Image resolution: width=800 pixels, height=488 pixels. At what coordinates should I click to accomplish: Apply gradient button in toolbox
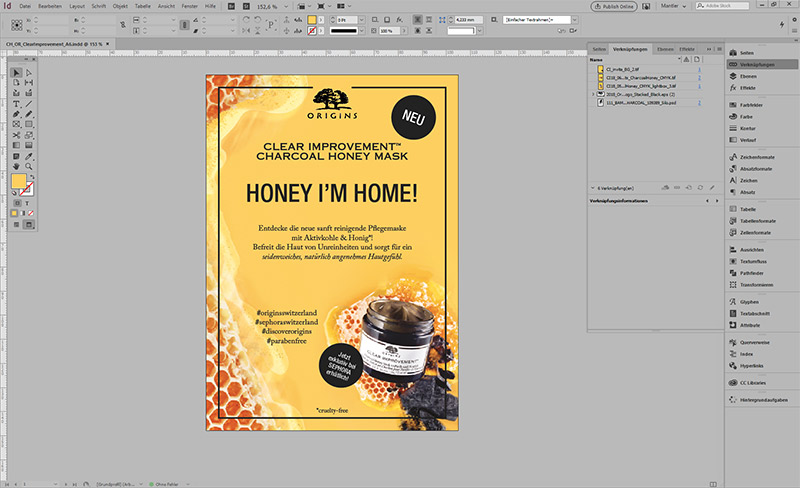click(22, 213)
